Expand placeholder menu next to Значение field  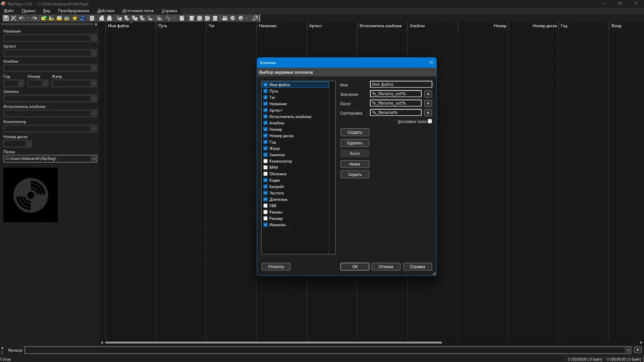(x=428, y=94)
